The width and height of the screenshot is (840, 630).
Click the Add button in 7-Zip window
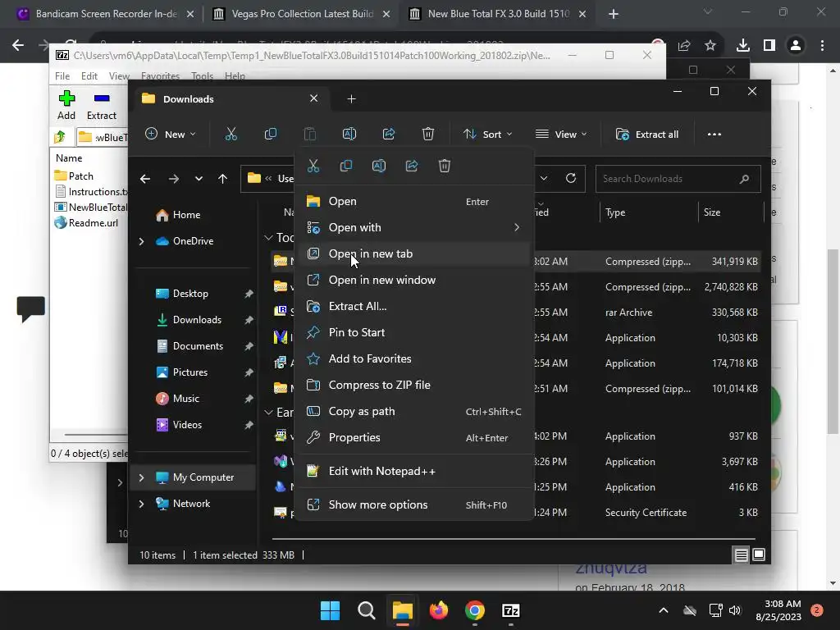pyautogui.click(x=66, y=106)
